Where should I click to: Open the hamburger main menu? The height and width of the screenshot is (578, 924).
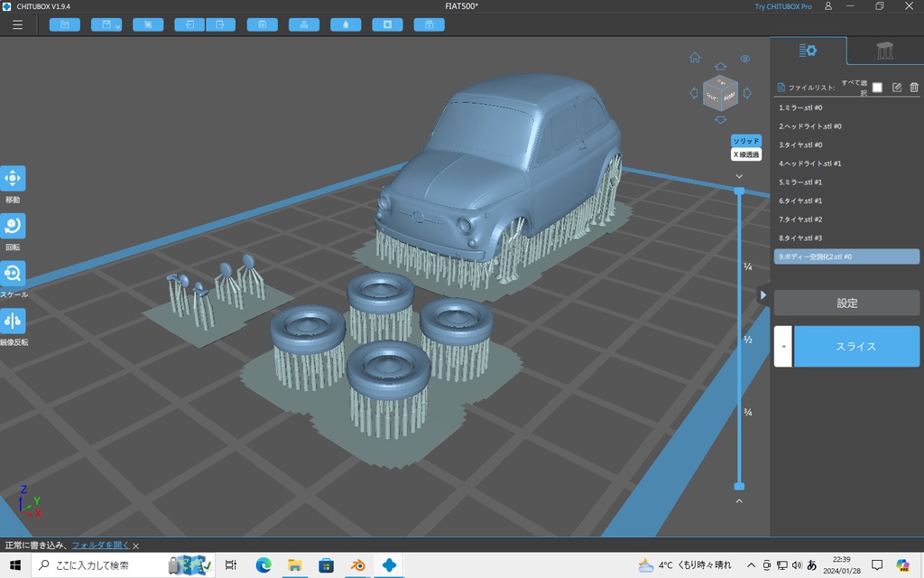pyautogui.click(x=18, y=24)
